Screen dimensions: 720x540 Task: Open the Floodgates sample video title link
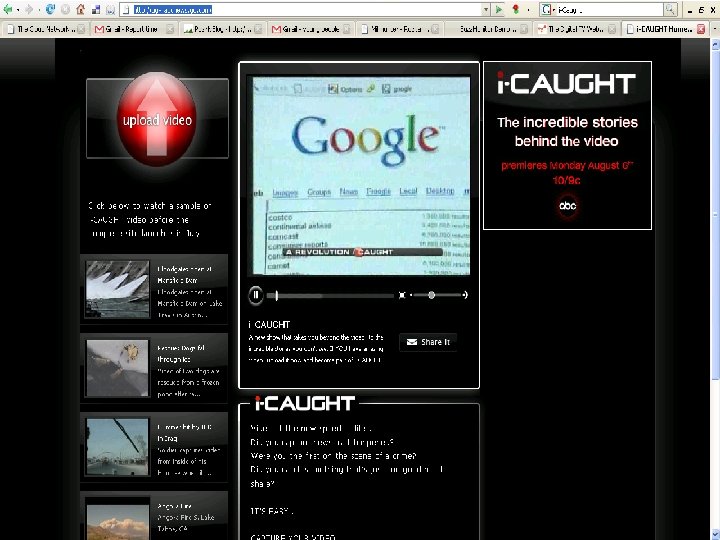tap(185, 275)
